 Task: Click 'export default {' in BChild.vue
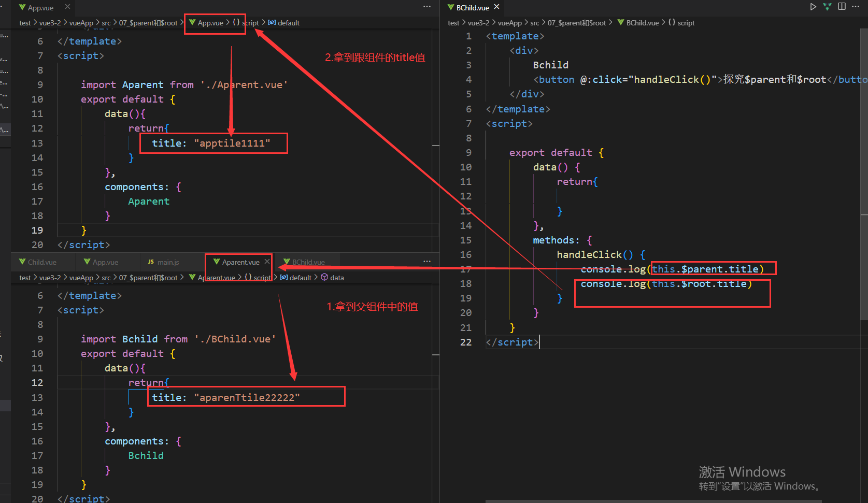(x=557, y=152)
